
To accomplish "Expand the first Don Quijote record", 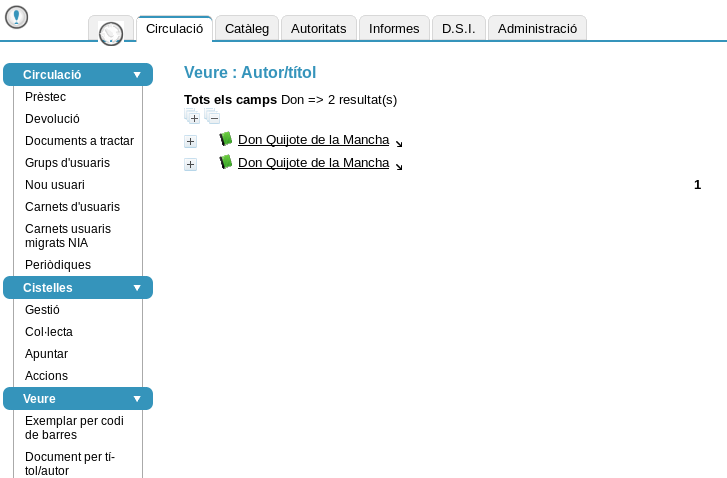I will [190, 142].
